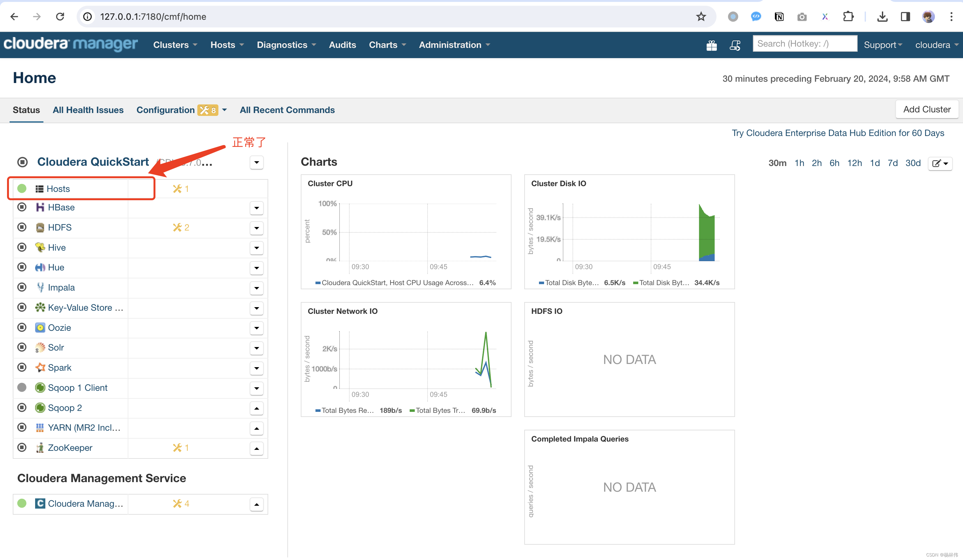Open the running commands indicator icon
Image resolution: width=963 pixels, height=560 pixels.
[735, 45]
